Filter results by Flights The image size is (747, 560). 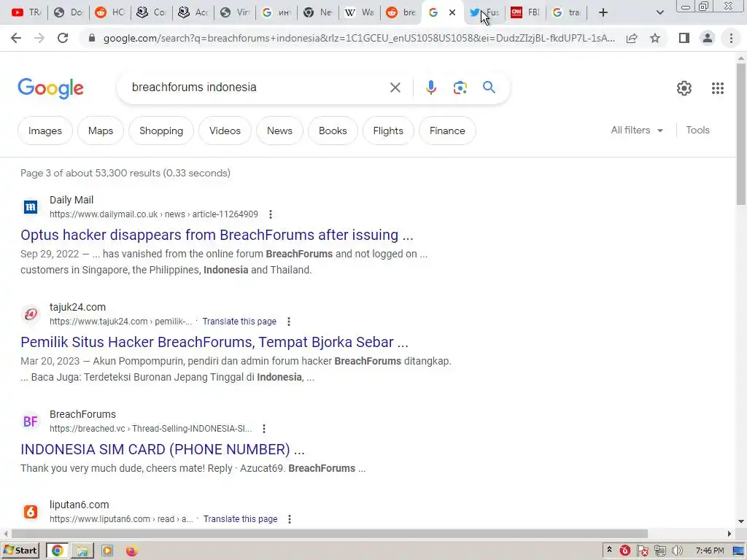point(388,131)
